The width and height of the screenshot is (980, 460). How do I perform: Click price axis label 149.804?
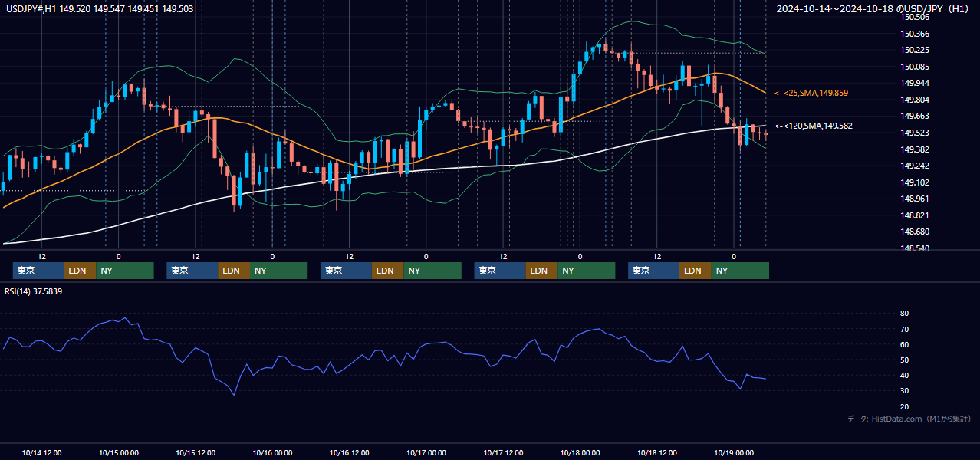pos(915,100)
